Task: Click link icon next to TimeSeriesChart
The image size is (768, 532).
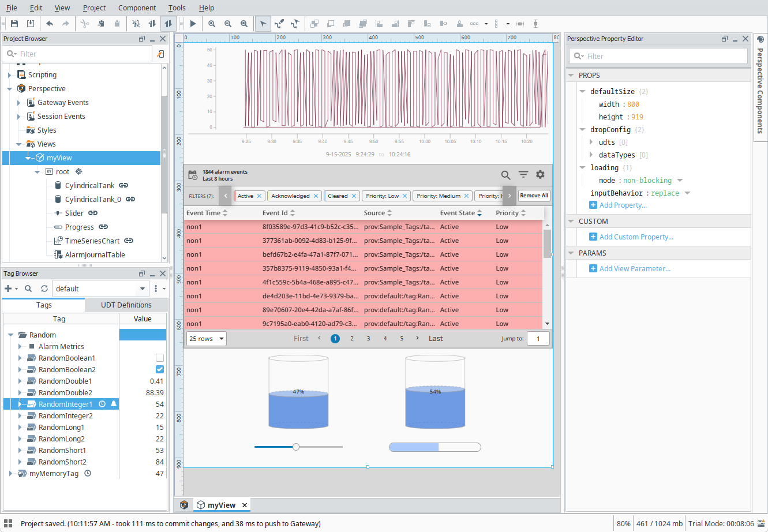Action: [129, 241]
